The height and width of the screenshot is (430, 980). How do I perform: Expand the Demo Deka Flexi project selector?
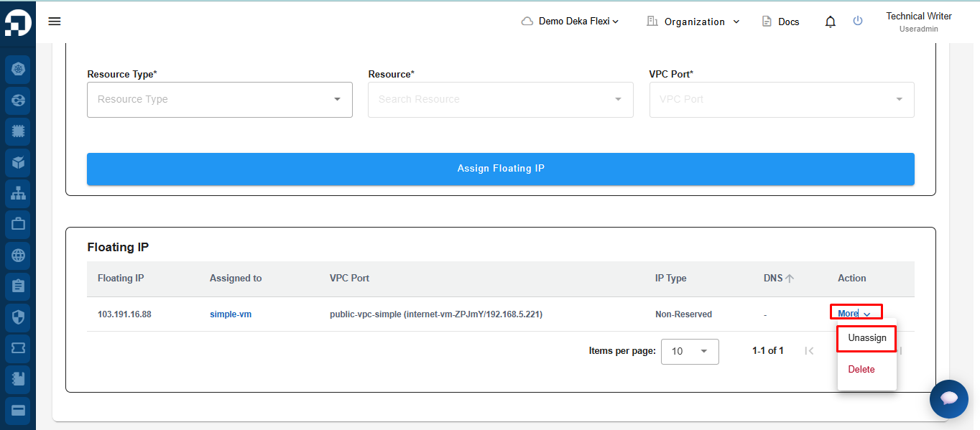(570, 22)
